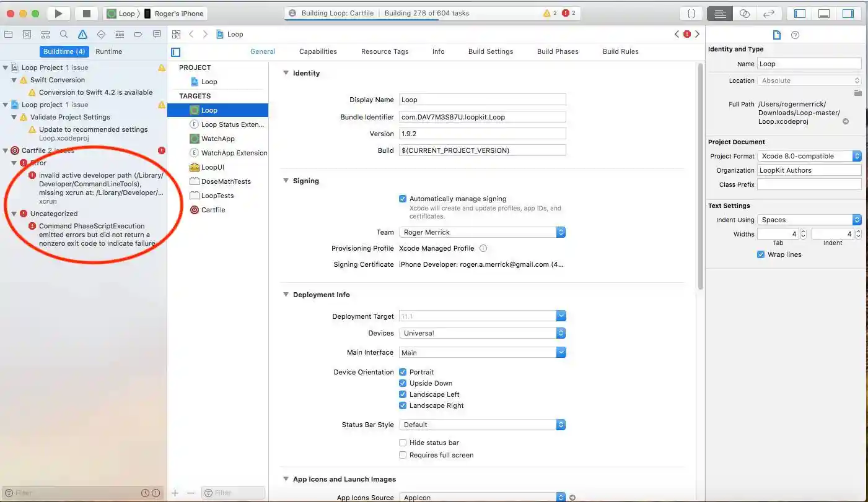
Task: Collapse the Signing section triangle
Action: tap(286, 181)
